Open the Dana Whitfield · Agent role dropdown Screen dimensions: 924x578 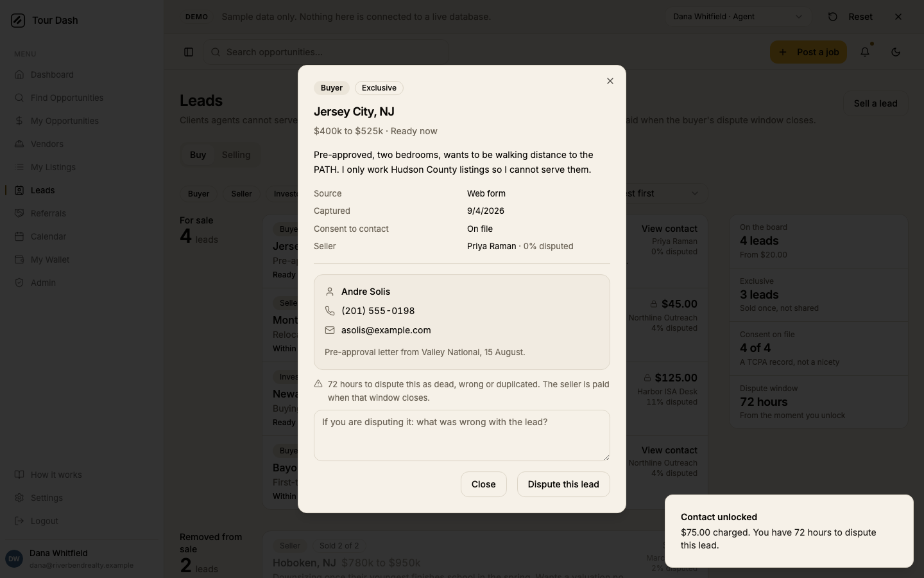click(x=738, y=17)
